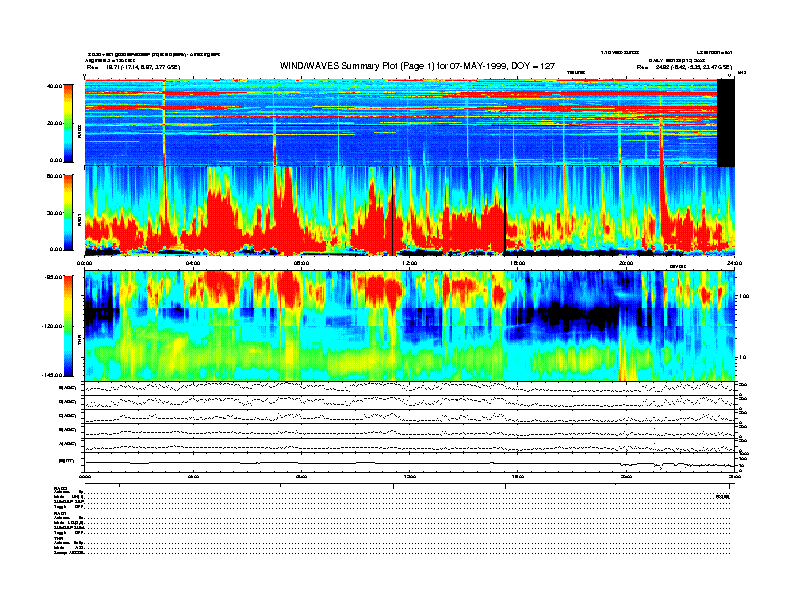Click the 24:00 tick label below RAD1 panel
The height and width of the screenshot is (612, 792).
pos(734,263)
